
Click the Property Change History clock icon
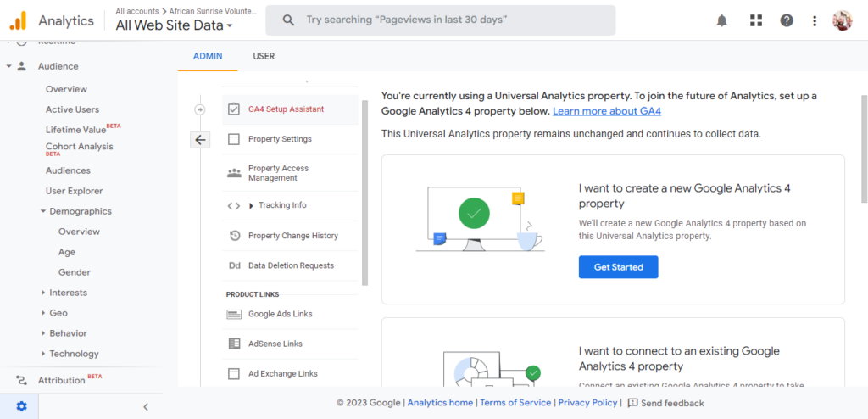click(x=235, y=236)
